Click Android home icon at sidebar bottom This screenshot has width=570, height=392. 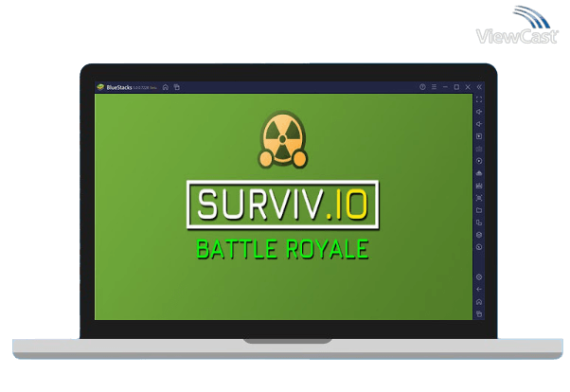pos(479,302)
